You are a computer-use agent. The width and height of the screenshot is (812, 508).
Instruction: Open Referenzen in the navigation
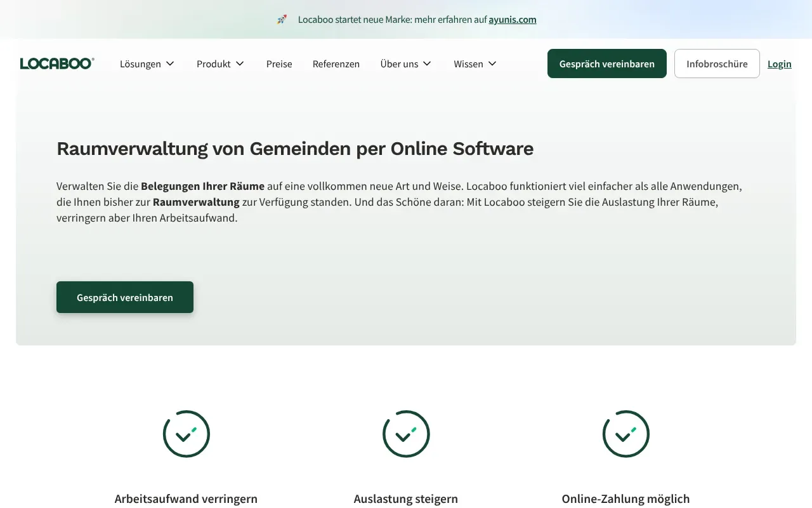(336, 63)
